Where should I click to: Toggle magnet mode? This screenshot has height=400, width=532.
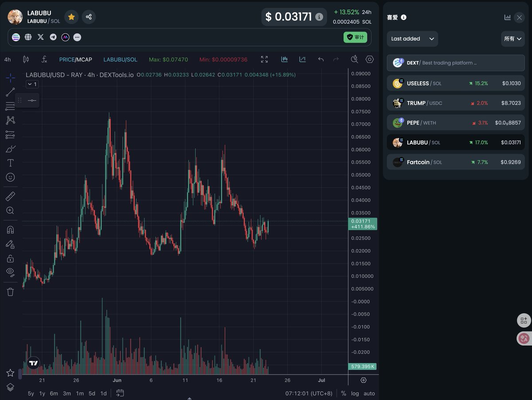[10, 230]
